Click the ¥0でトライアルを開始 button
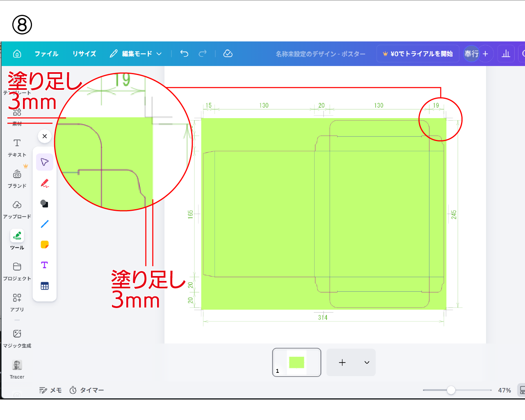 point(418,54)
